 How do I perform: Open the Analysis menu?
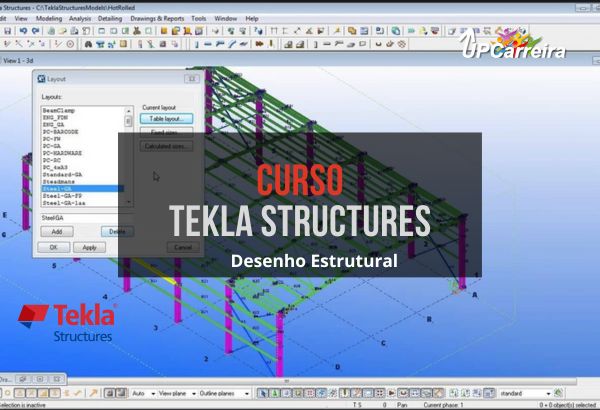click(x=80, y=18)
